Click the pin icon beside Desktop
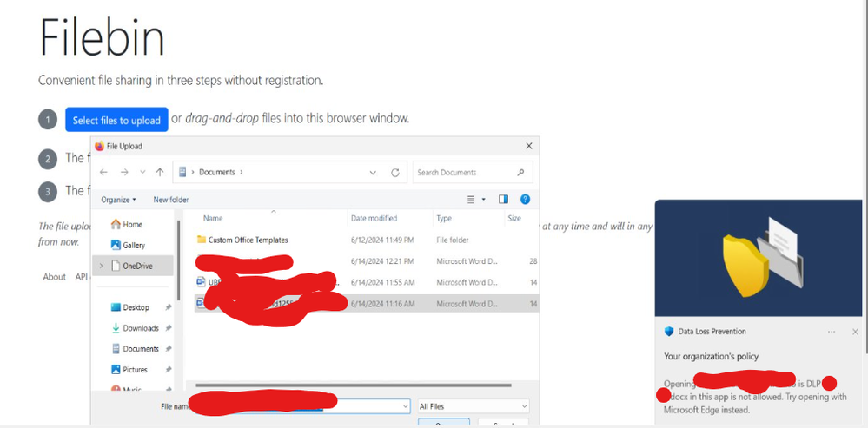The height and width of the screenshot is (428, 868). (169, 307)
